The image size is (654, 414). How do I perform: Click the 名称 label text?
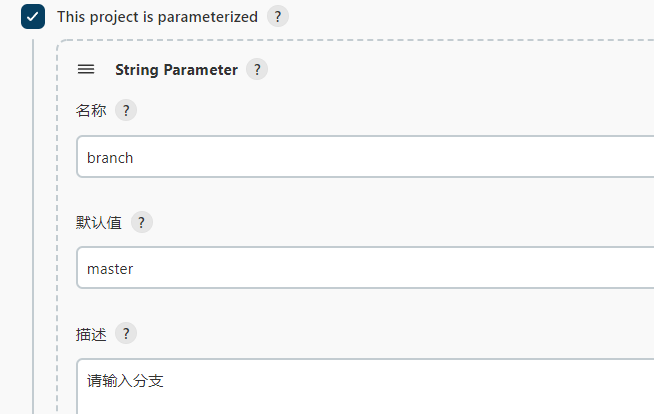[x=91, y=111]
